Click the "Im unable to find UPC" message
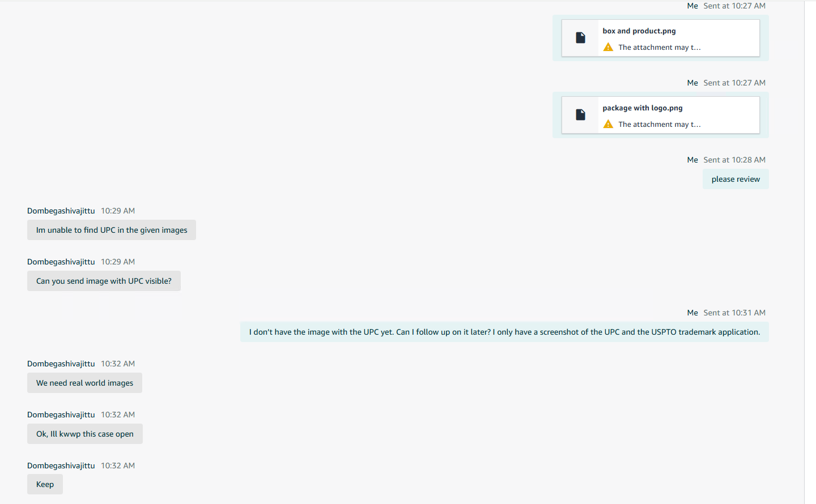This screenshot has height=504, width=816. pyautogui.click(x=112, y=230)
